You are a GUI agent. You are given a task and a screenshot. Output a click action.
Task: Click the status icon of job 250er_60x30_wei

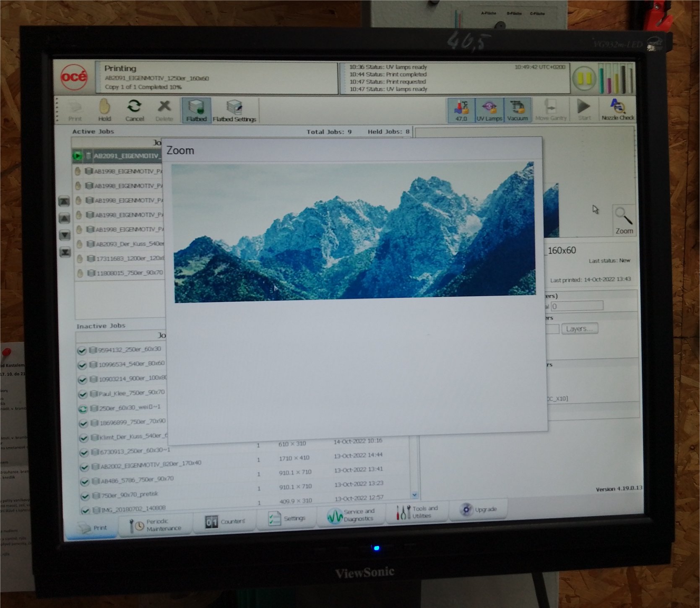[83, 409]
